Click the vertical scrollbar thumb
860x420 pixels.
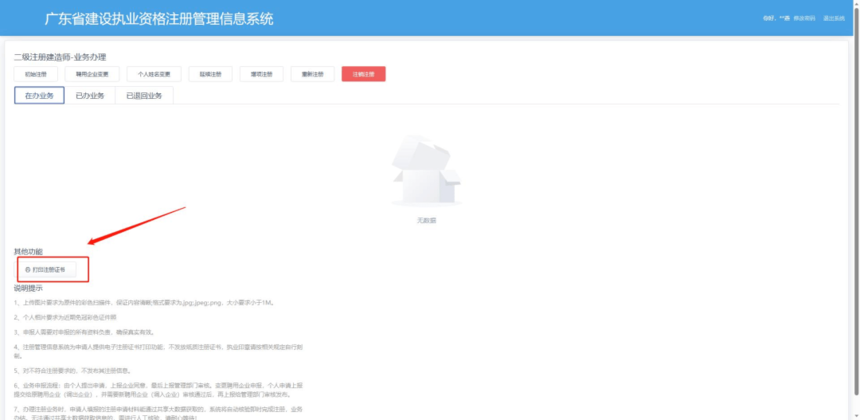tap(856, 201)
